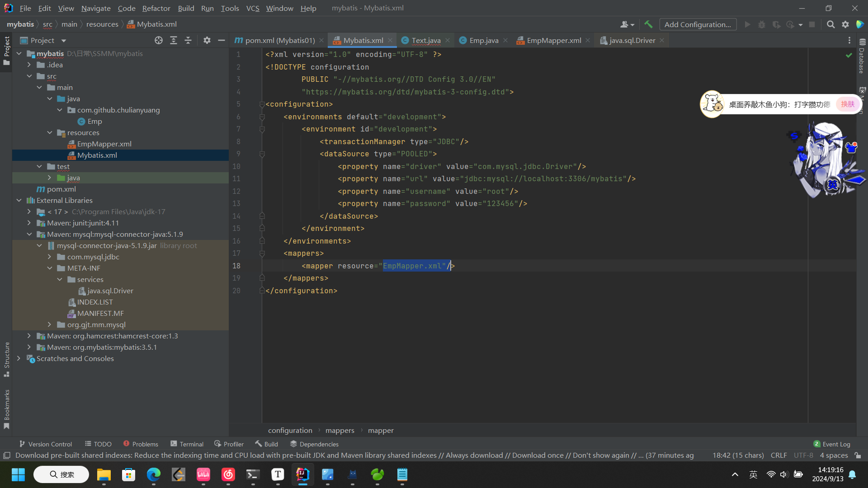Open Project panel gear options
Screen dimensions: 868x488
coord(207,40)
